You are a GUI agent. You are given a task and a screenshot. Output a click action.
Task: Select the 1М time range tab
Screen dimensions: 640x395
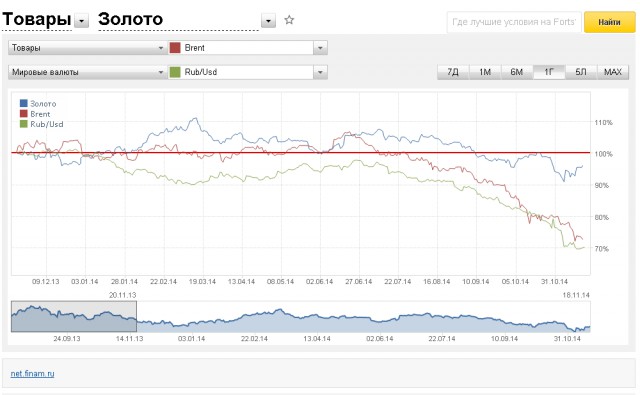click(485, 72)
